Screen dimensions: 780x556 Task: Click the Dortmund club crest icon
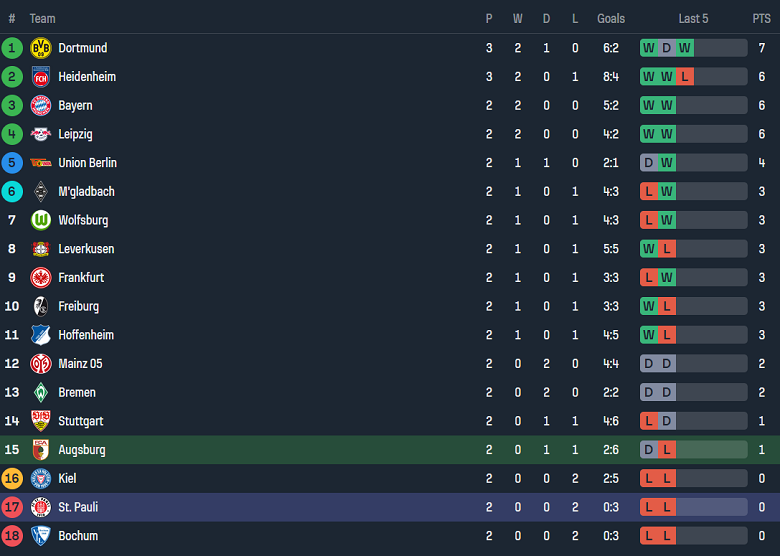[41, 48]
